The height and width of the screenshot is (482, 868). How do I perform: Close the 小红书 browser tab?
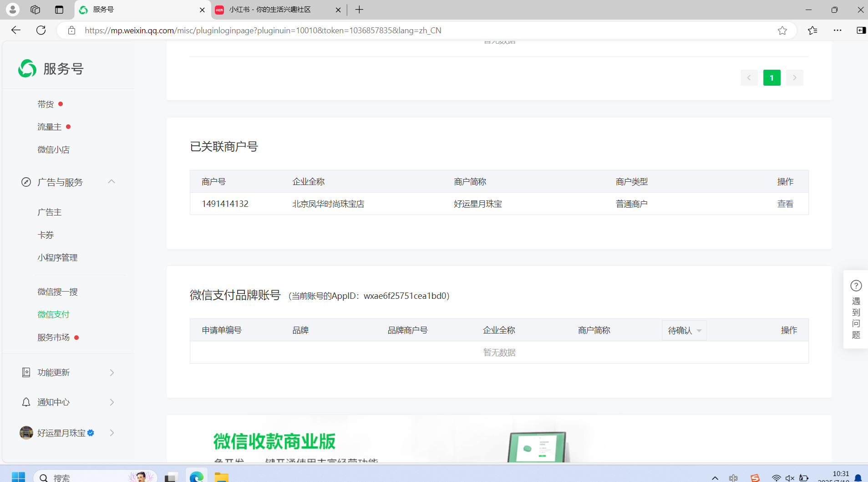click(338, 10)
